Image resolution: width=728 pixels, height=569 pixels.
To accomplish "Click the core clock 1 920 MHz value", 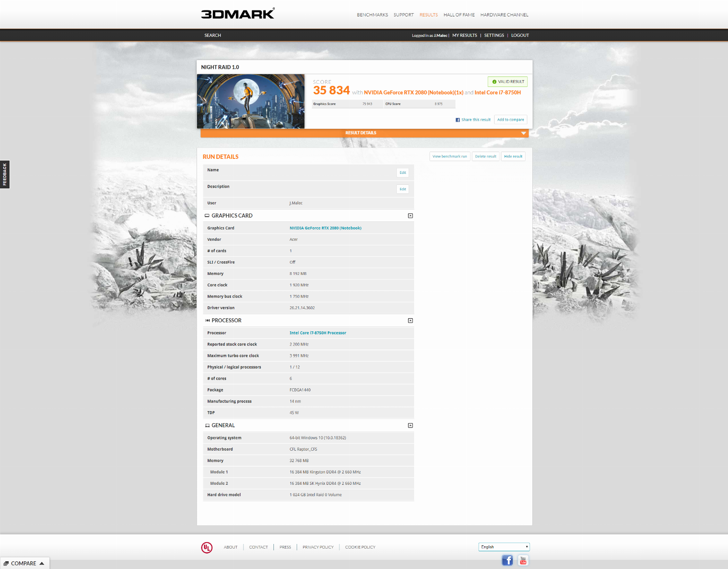I will pos(299,285).
